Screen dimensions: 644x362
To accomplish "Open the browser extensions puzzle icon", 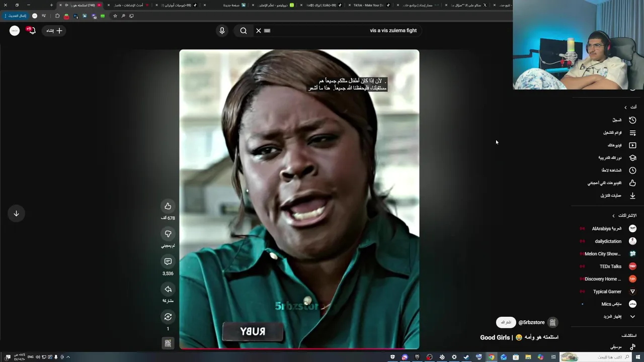I will (57, 16).
